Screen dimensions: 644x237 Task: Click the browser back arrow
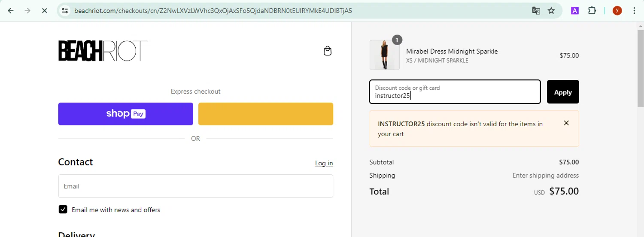(x=11, y=11)
